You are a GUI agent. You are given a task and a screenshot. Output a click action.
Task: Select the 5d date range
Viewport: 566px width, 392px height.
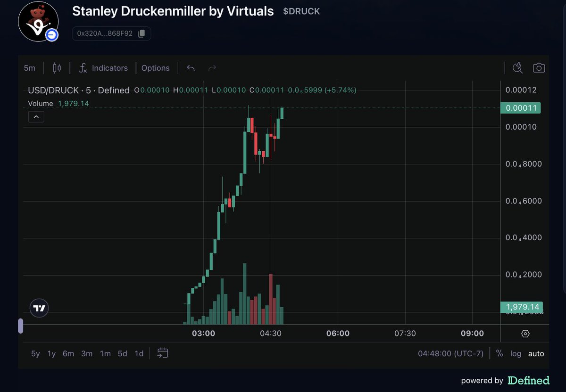[123, 353]
